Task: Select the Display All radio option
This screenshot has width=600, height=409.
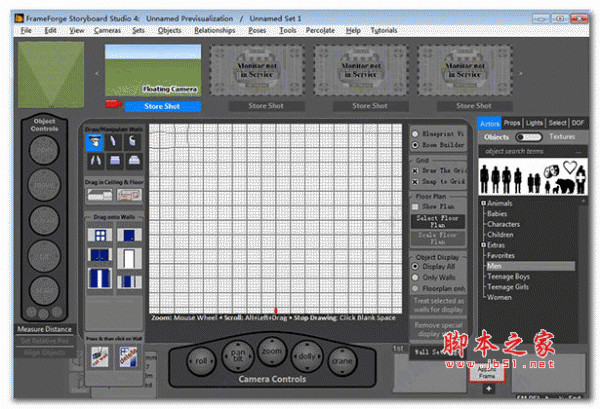Action: click(415, 266)
